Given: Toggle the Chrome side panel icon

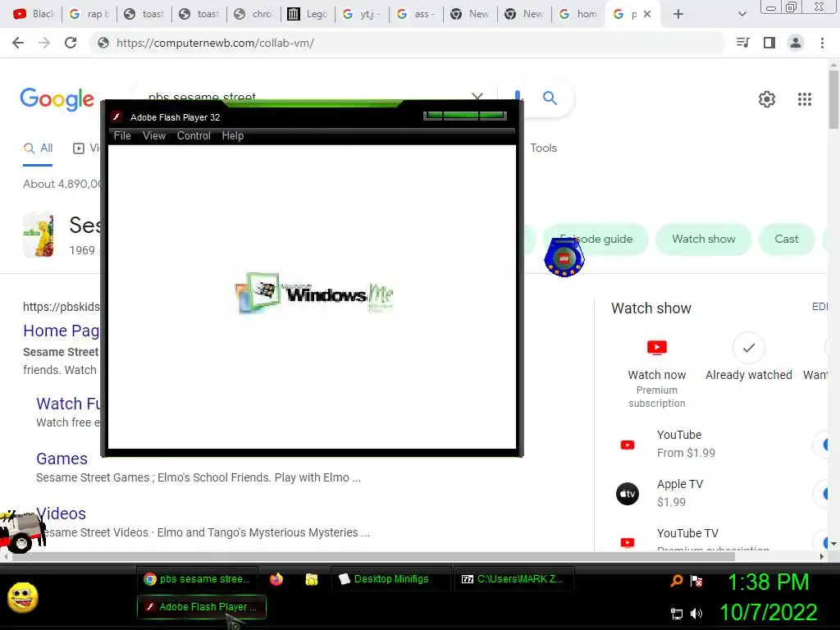Looking at the screenshot, I should 769,43.
